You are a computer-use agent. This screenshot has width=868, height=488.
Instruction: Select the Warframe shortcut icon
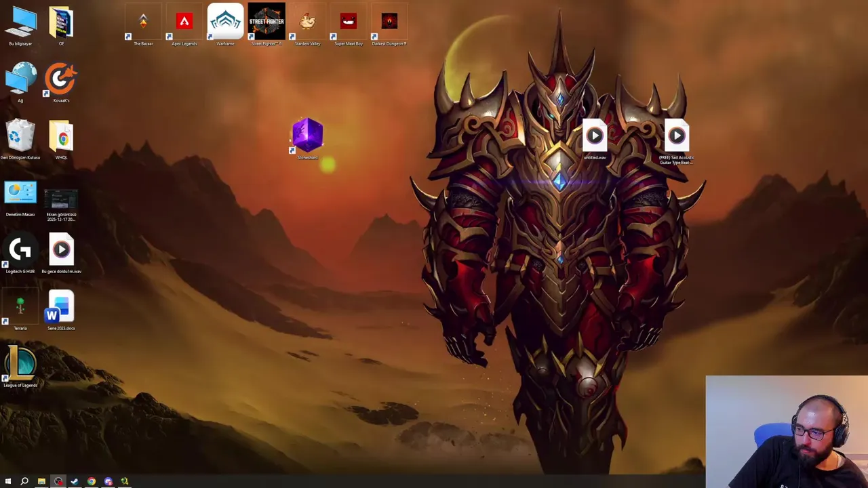coord(225,26)
